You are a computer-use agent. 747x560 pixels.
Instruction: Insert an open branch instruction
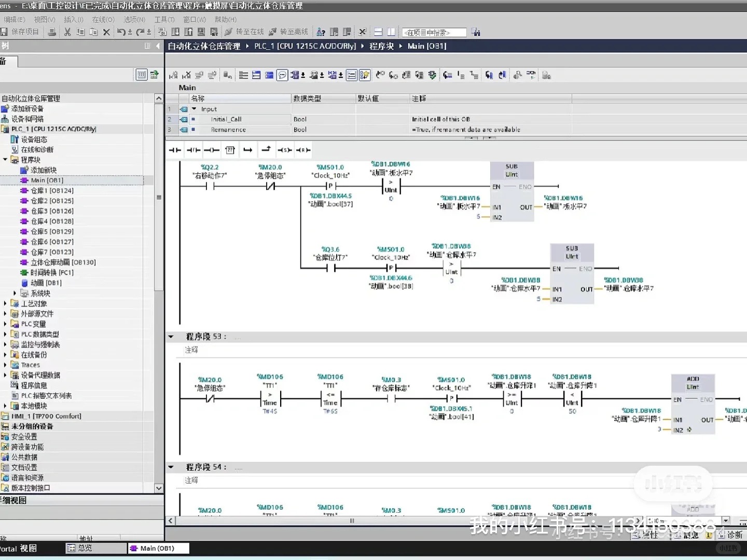[x=248, y=150]
